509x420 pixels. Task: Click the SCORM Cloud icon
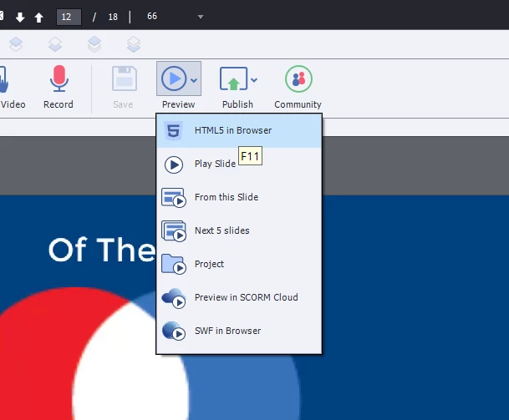(174, 298)
